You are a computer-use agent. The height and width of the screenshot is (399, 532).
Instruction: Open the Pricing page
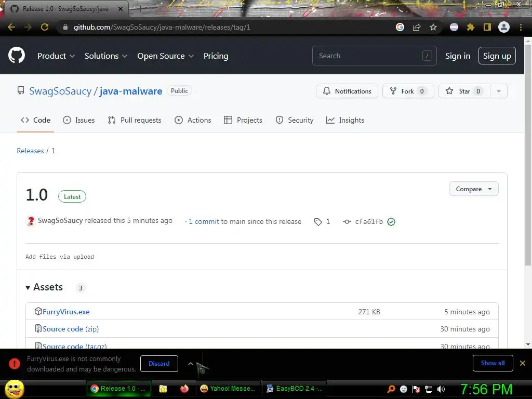216,56
